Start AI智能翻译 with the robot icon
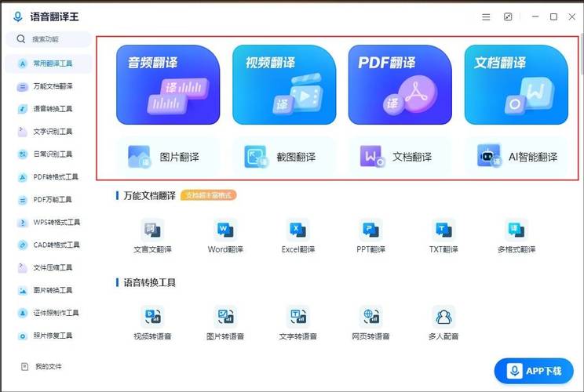This screenshot has width=584, height=392. pyautogui.click(x=516, y=157)
